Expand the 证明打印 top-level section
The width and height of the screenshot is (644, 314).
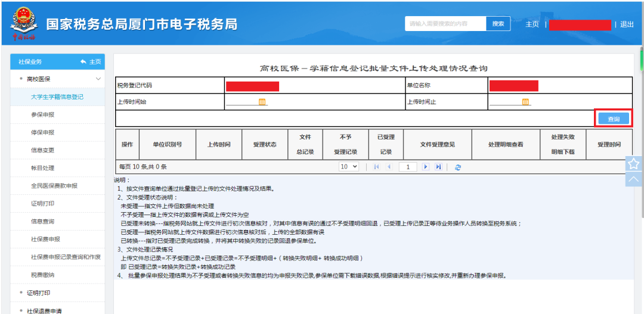39,293
